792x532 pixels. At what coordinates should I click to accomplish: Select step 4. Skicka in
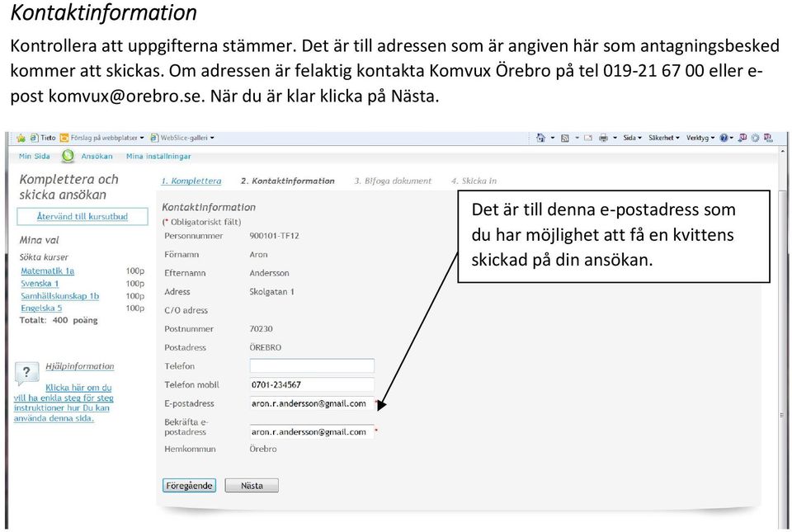tap(474, 181)
